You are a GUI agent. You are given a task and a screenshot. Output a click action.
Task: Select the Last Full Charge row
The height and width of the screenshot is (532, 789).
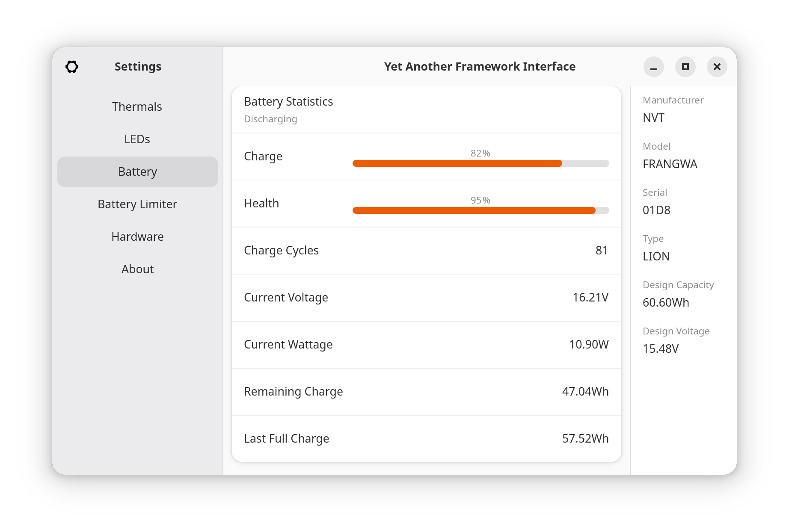click(426, 438)
